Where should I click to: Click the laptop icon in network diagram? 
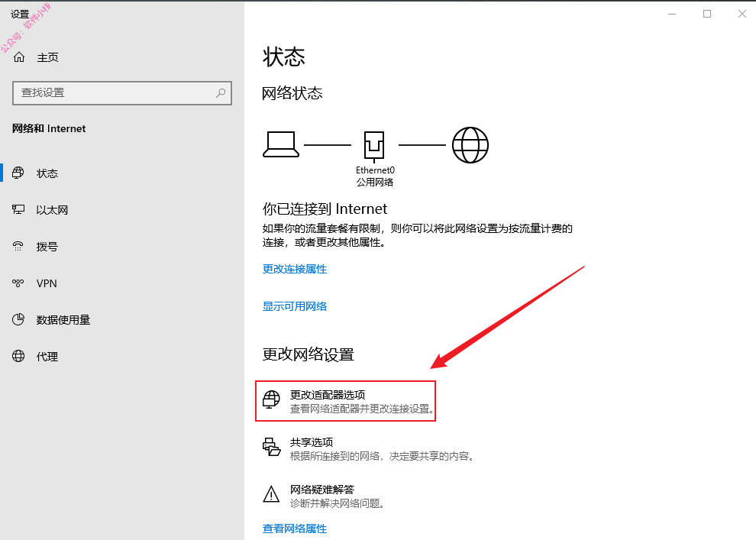click(x=280, y=144)
